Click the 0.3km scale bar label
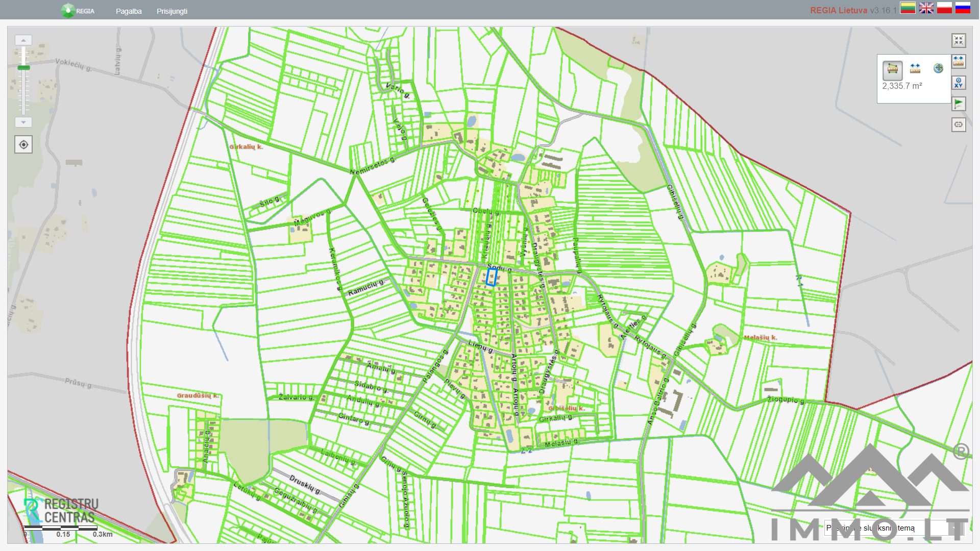 coord(103,534)
